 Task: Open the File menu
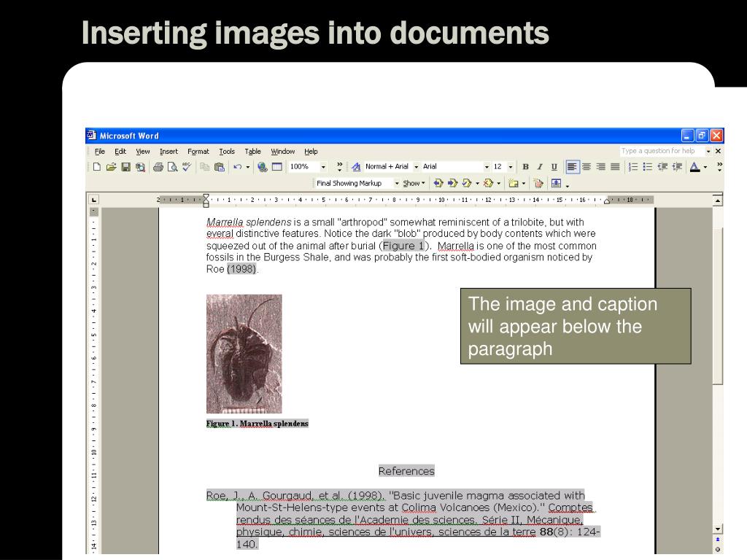coord(99,152)
